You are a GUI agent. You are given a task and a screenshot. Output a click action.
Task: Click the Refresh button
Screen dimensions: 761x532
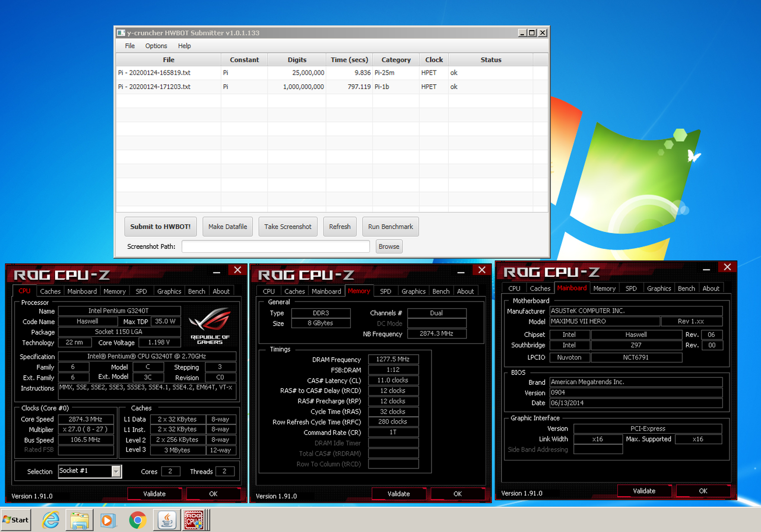tap(340, 227)
